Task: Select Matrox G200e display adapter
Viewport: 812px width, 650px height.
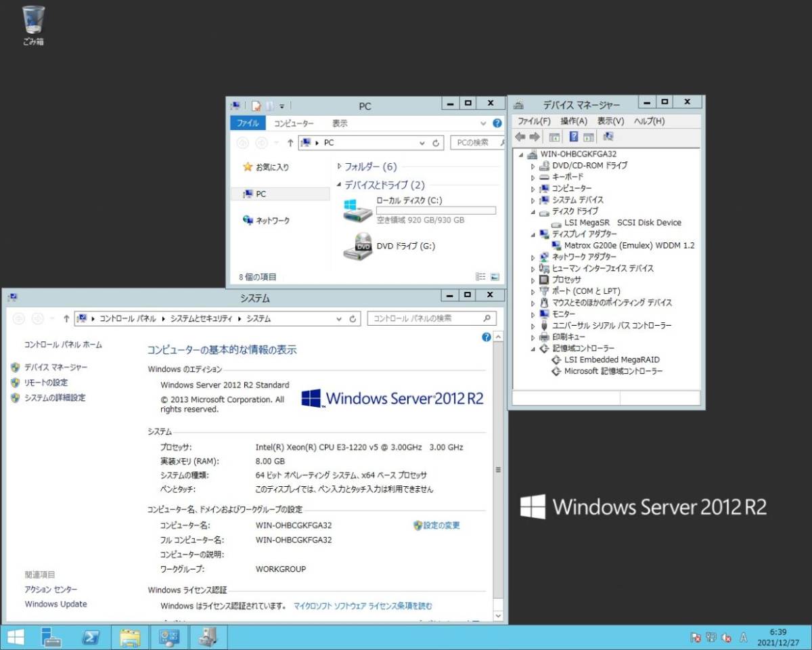Action: click(x=629, y=246)
